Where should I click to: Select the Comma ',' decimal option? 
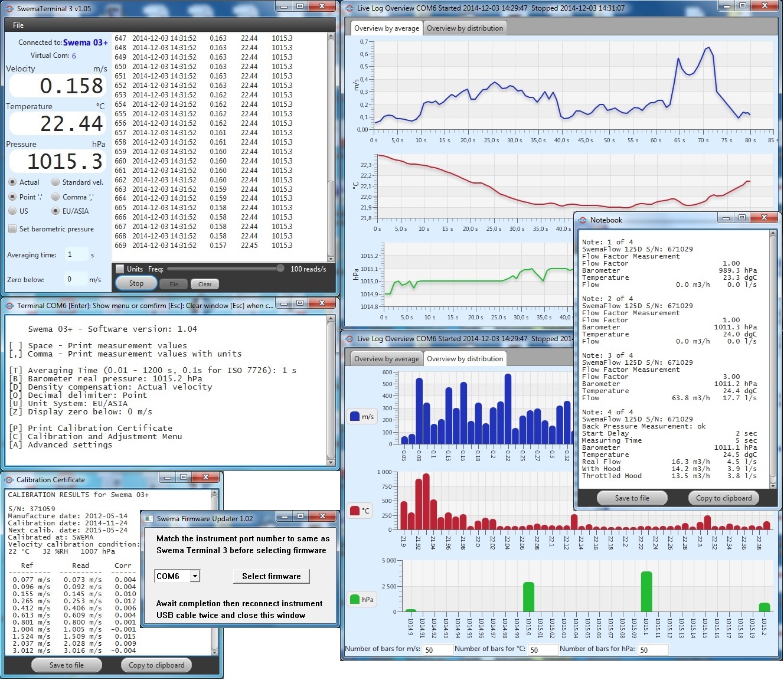click(x=55, y=197)
